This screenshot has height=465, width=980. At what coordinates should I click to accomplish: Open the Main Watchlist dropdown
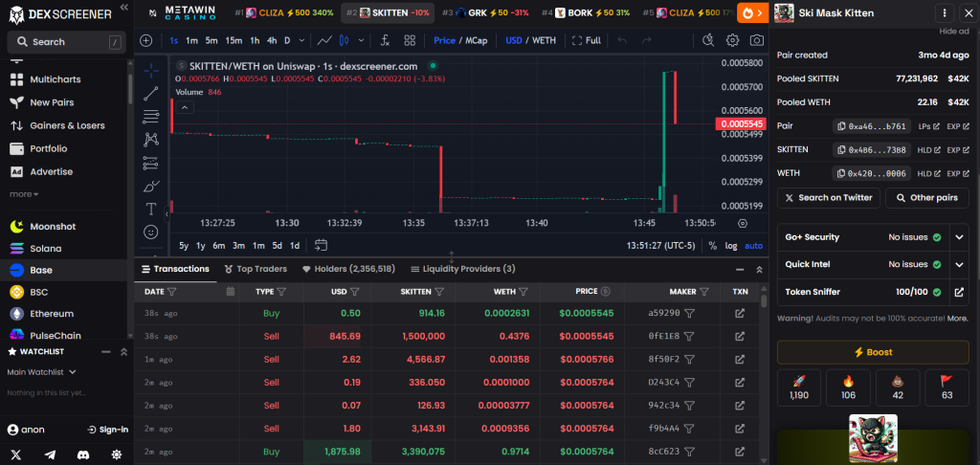41,372
